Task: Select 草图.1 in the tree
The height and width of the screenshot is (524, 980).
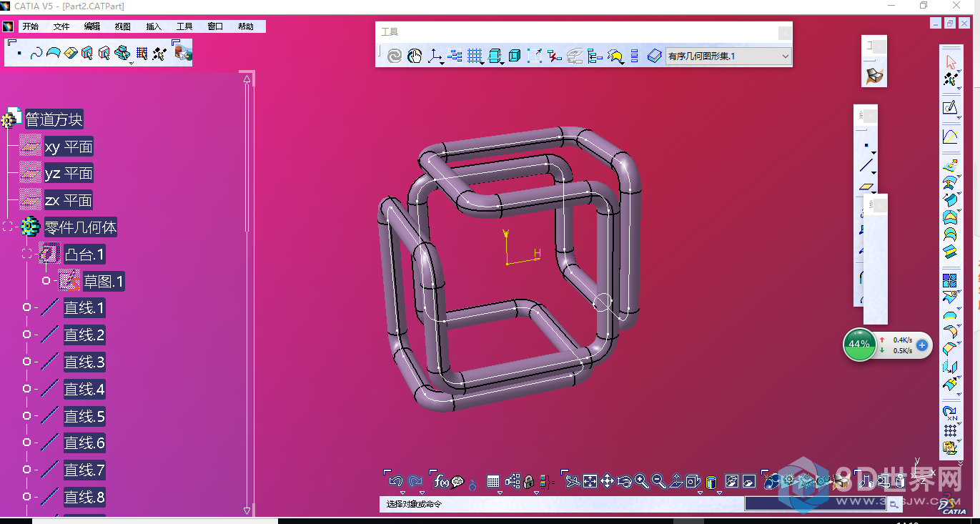Action: [x=104, y=282]
